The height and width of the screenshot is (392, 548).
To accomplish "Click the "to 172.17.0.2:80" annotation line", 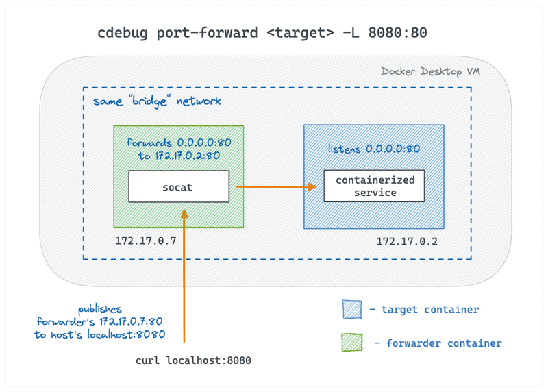I will (x=179, y=156).
